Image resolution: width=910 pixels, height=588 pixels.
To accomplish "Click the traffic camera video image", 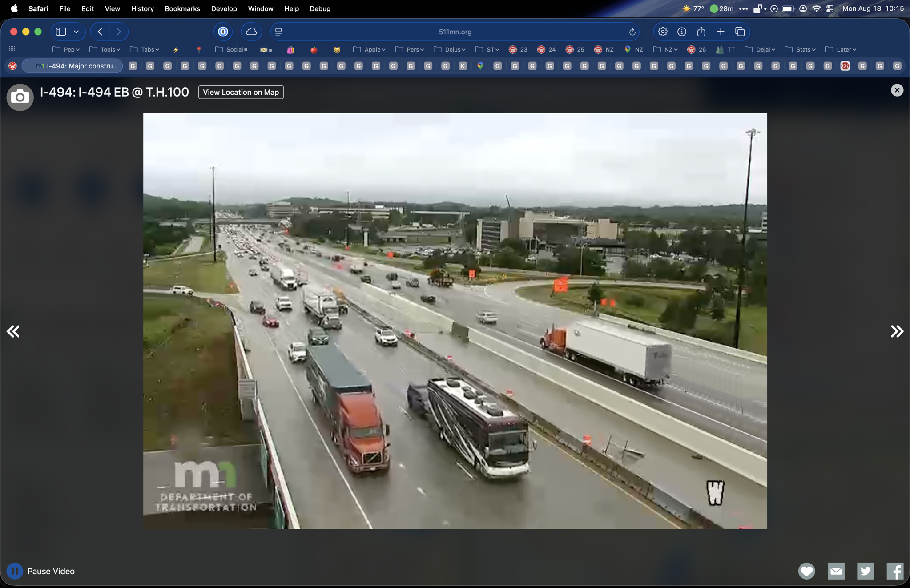I will (455, 321).
